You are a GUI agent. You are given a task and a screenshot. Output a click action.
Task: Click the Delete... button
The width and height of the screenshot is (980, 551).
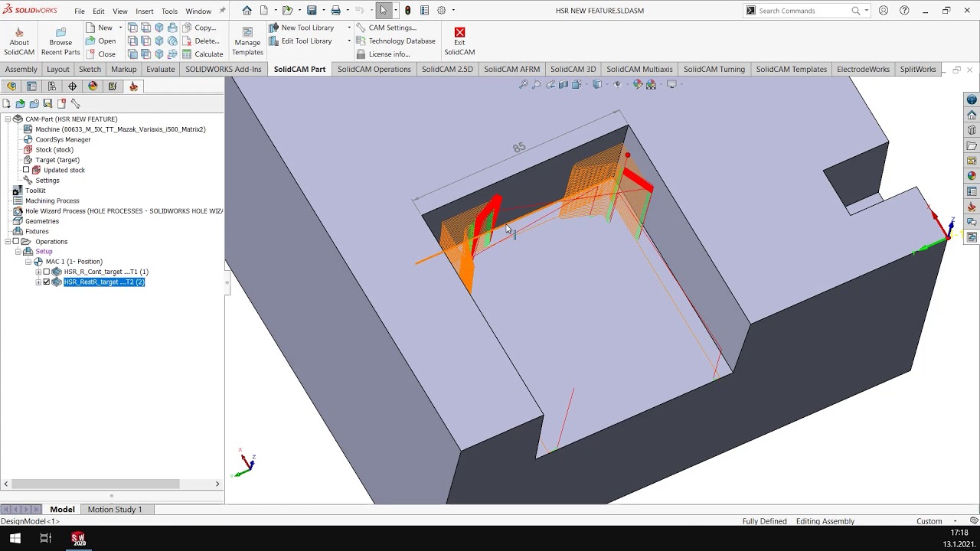201,41
